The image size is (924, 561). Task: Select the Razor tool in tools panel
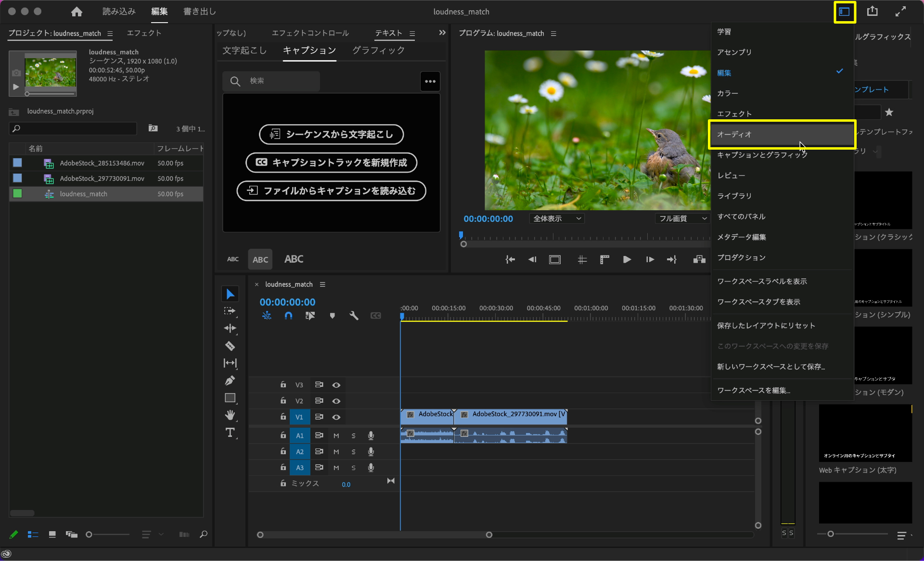tap(230, 345)
